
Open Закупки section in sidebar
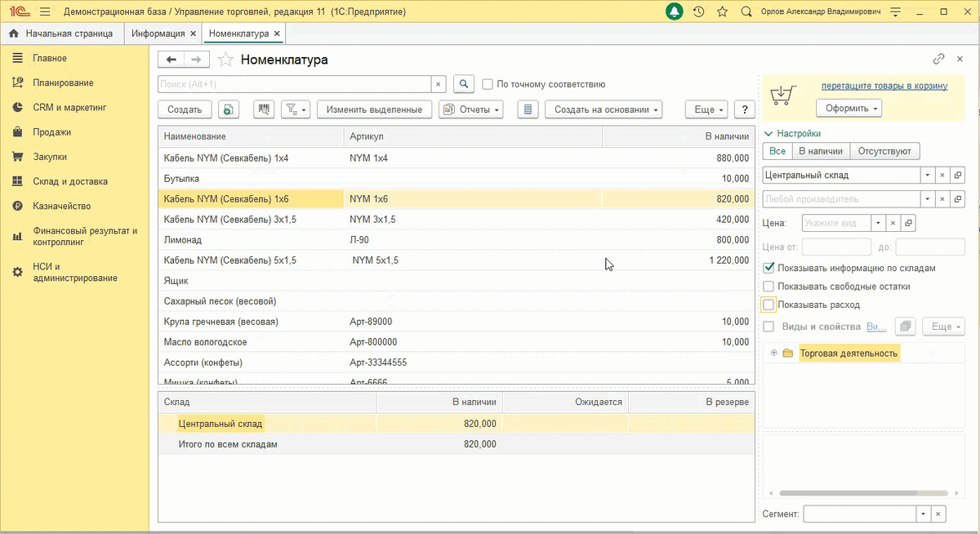click(x=50, y=156)
